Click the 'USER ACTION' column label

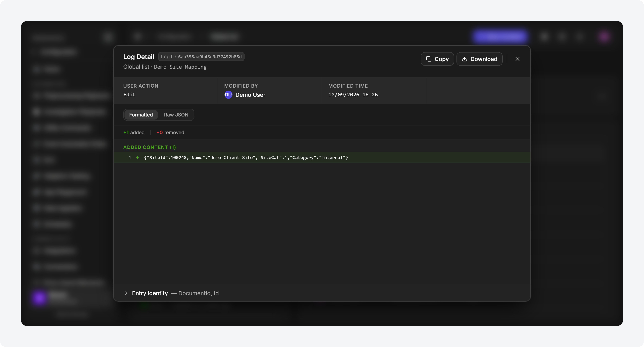141,86
